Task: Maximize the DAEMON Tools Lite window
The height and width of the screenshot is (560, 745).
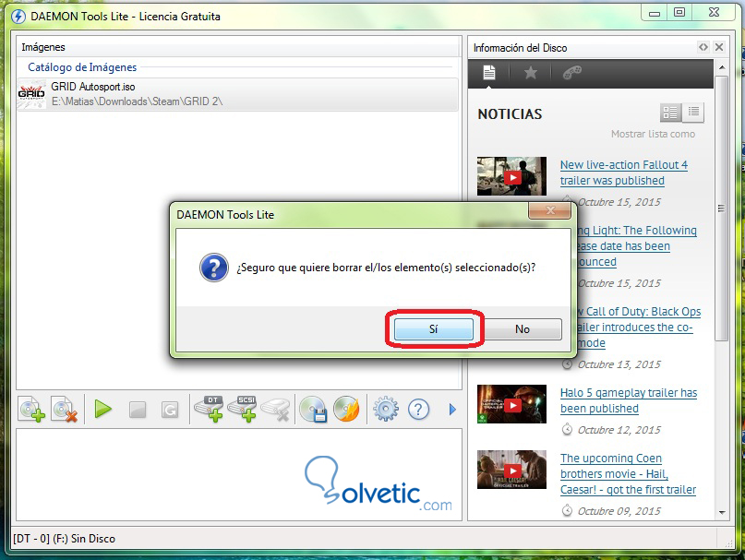Action: 679,13
